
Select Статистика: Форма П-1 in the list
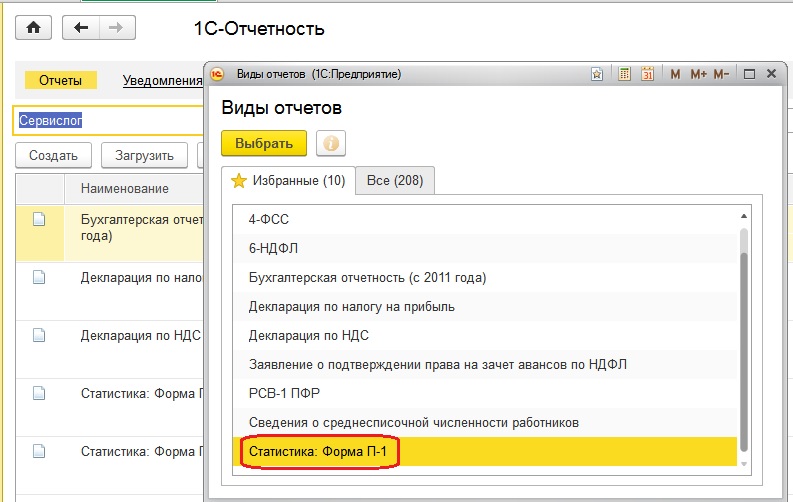coord(486,451)
